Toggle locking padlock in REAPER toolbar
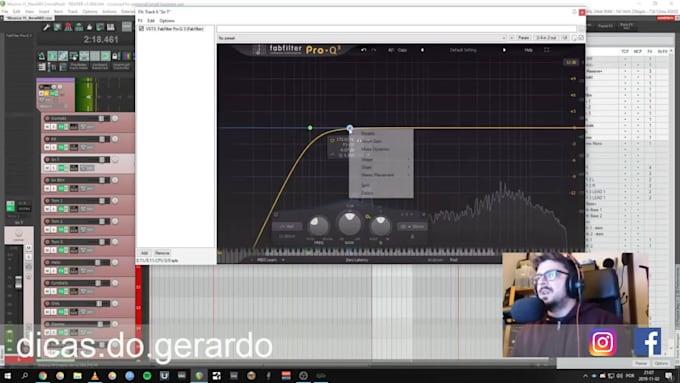This screenshot has height=383, width=680. point(116,56)
